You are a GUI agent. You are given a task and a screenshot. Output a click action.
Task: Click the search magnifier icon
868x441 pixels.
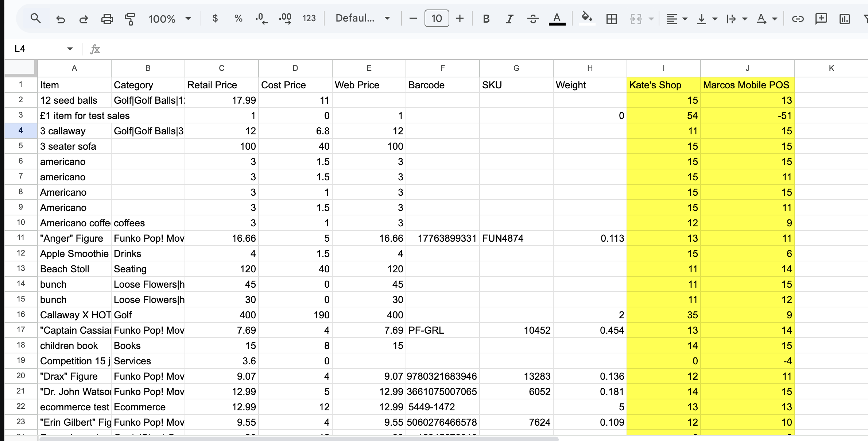[35, 18]
